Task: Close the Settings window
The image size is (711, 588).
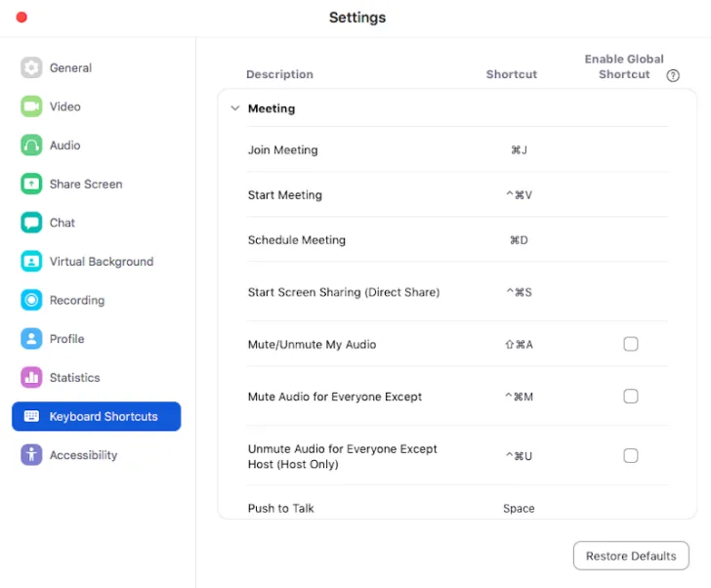Action: point(21,17)
